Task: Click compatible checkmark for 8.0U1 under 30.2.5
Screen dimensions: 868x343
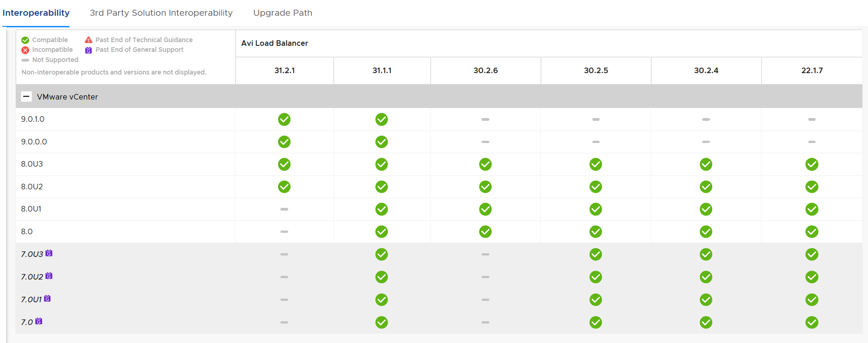Action: (596, 209)
